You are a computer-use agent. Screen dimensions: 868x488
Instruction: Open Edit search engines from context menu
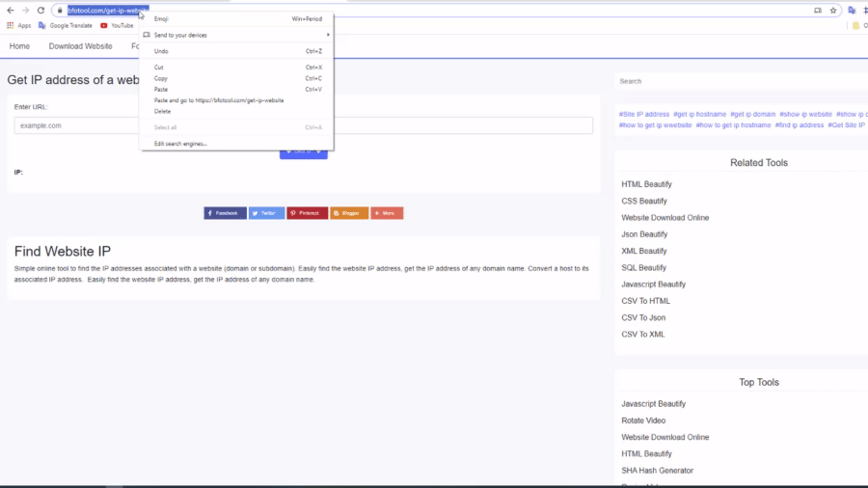[180, 144]
